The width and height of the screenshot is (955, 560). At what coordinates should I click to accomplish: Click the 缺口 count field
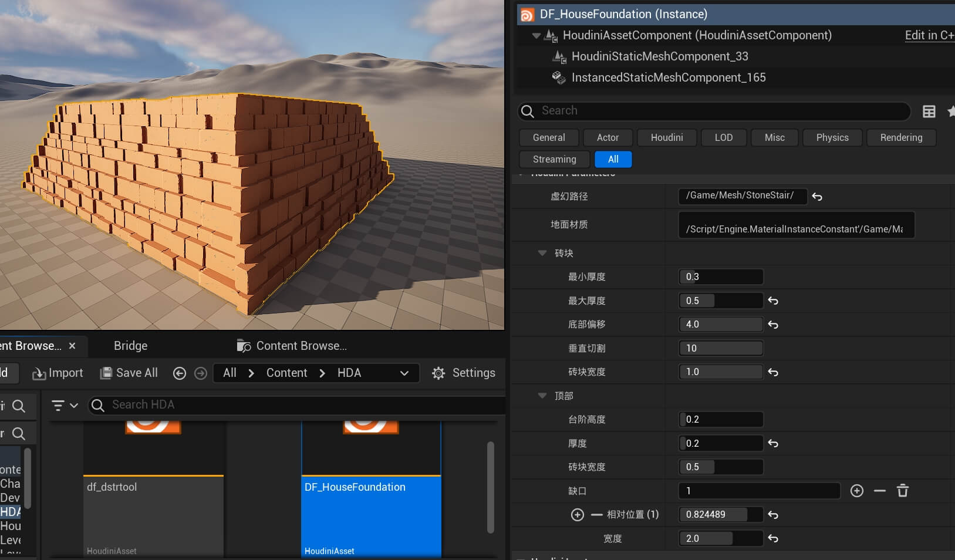tap(760, 491)
